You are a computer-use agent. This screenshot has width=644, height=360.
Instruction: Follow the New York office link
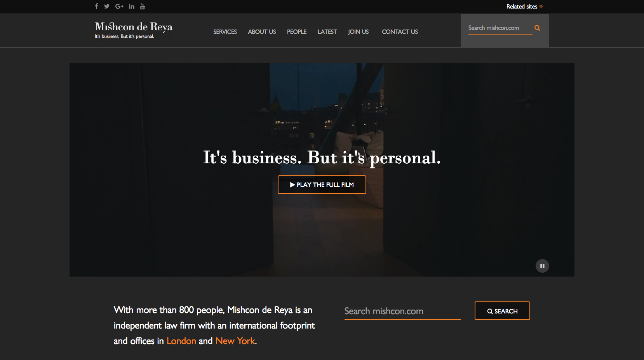click(235, 341)
